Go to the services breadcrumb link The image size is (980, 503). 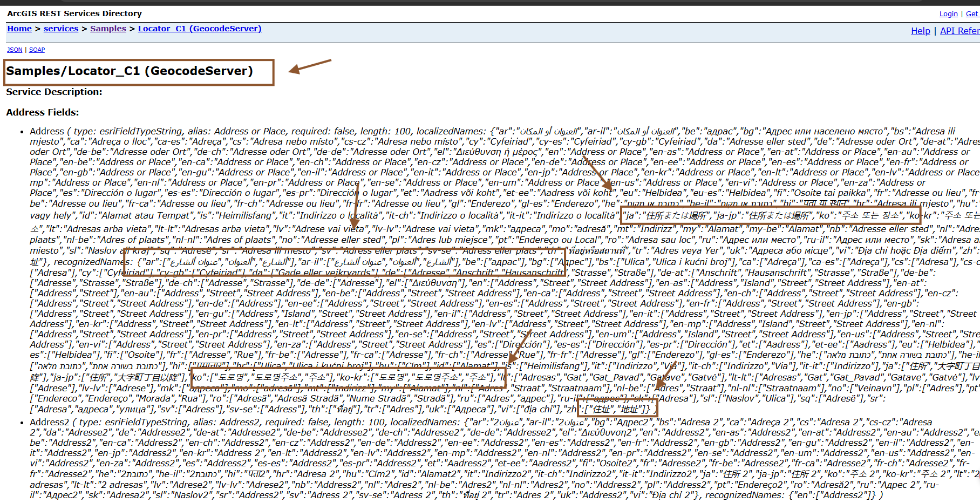click(x=61, y=29)
